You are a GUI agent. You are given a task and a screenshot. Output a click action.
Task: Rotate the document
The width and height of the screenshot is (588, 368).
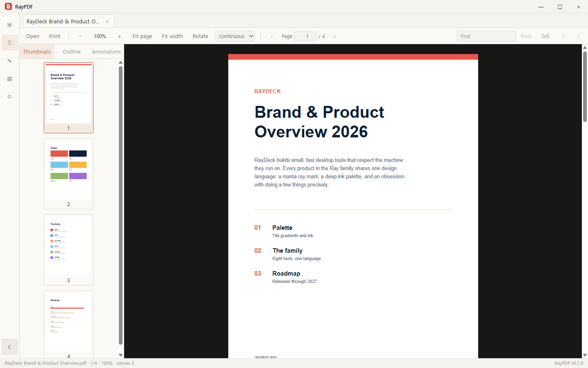pyautogui.click(x=200, y=36)
